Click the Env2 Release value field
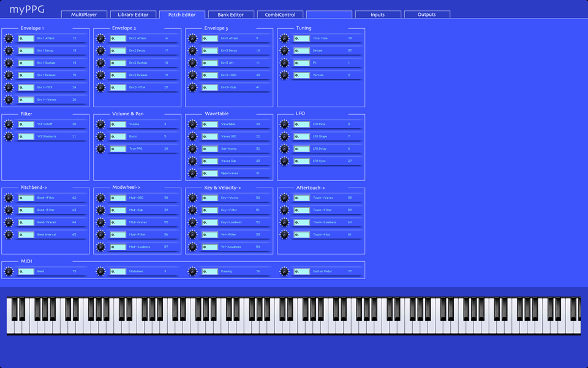The width and height of the screenshot is (588, 368). coord(118,75)
